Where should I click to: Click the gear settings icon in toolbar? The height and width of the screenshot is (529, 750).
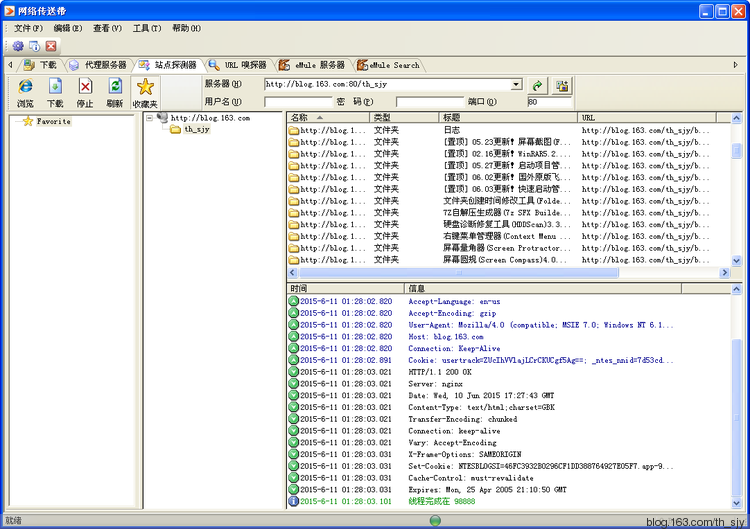(18, 46)
